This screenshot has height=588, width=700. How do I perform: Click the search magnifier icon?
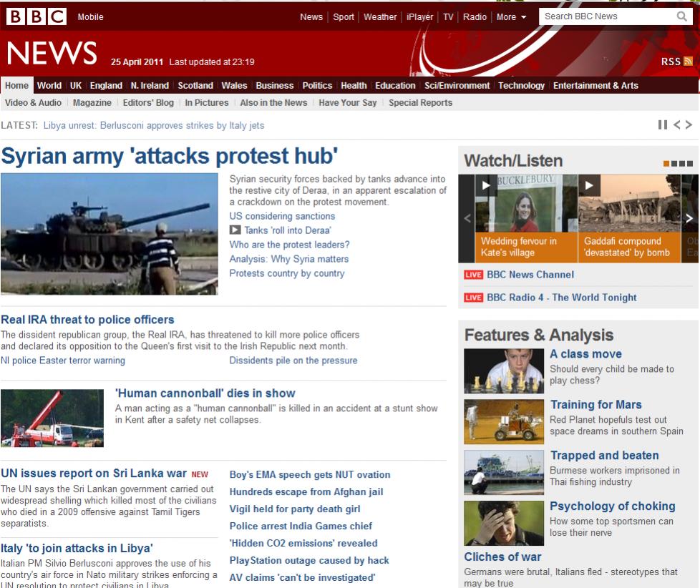[681, 16]
